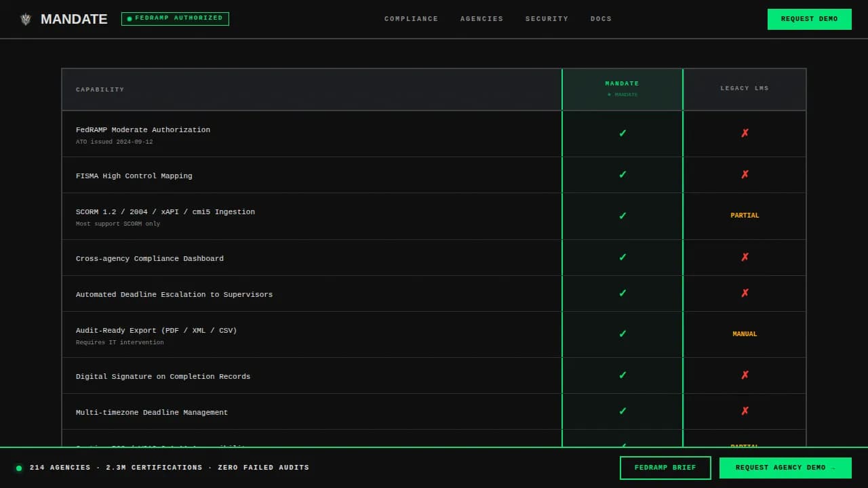Viewport: 868px width, 488px height.
Task: Select Digital Signature on Completion Records text
Action: [x=163, y=377]
